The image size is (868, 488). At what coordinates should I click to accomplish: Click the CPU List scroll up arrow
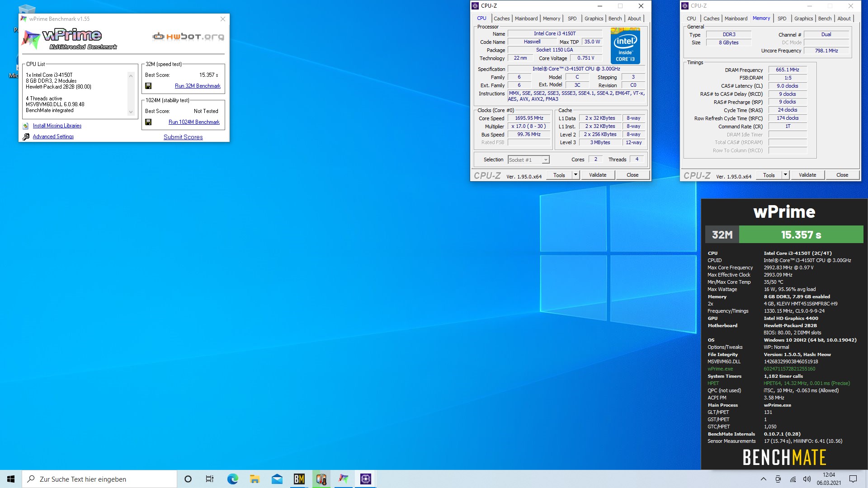[x=131, y=76]
